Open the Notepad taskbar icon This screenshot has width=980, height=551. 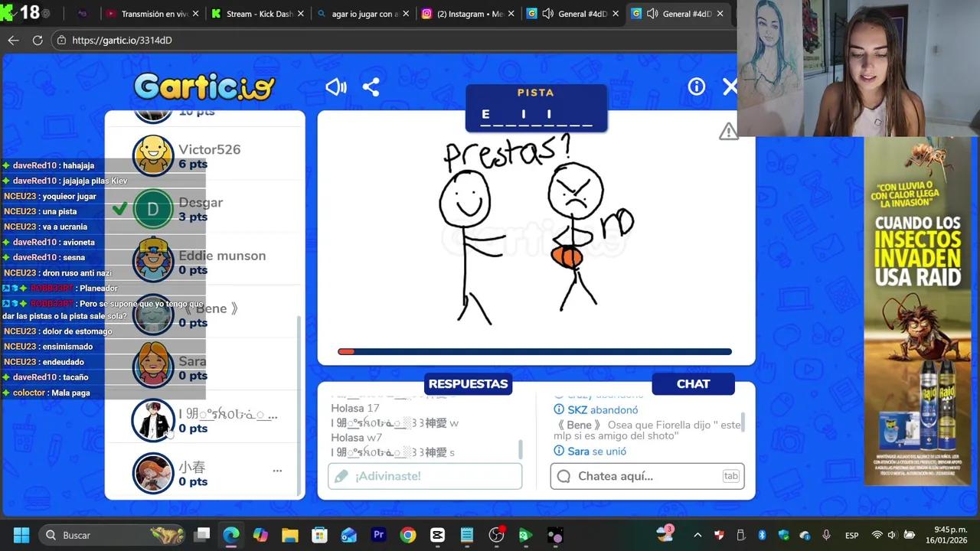pos(466,535)
